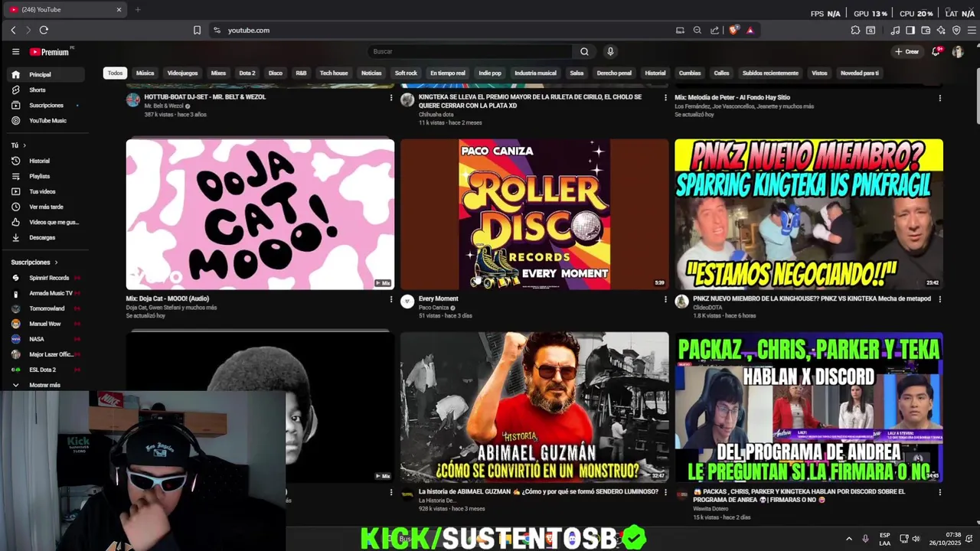
Task: Open options menu for HOTTUB-BOAT DJ-SET video
Action: (x=391, y=98)
